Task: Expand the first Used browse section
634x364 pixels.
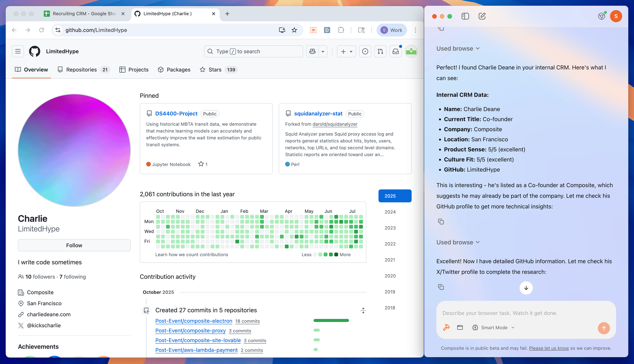Action: 458,48
